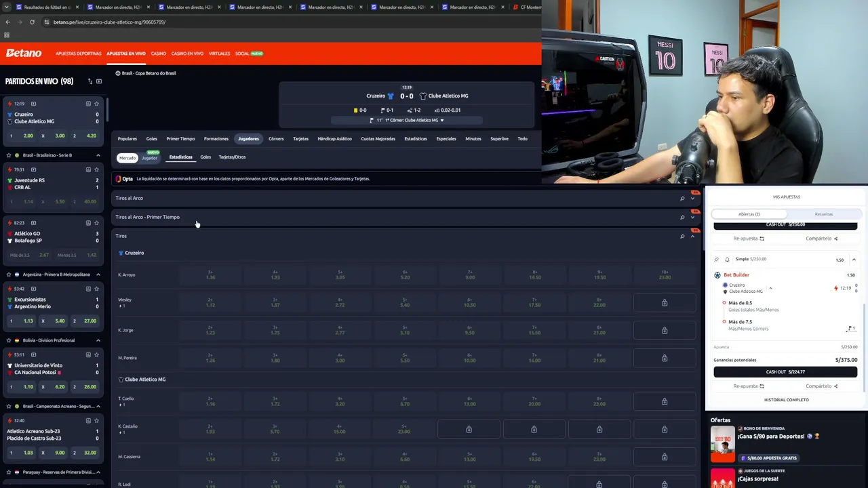Viewport: 868px width, 488px height.
Task: Open the ¡Gana S/80 para Deportes! offer thumbnail
Action: click(722, 444)
